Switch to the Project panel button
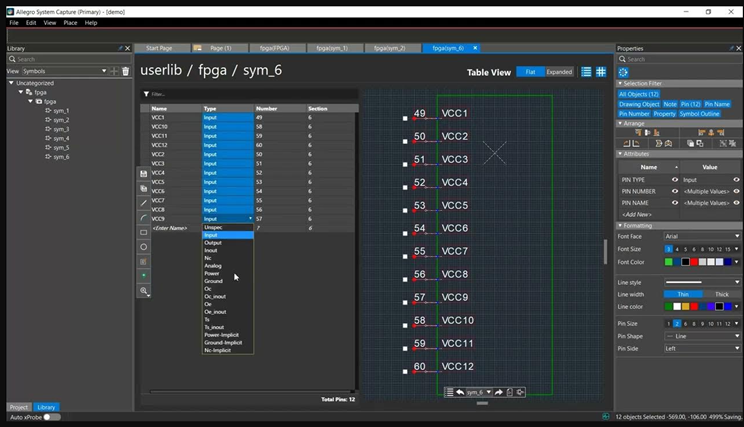This screenshot has height=427, width=744. pyautogui.click(x=19, y=408)
